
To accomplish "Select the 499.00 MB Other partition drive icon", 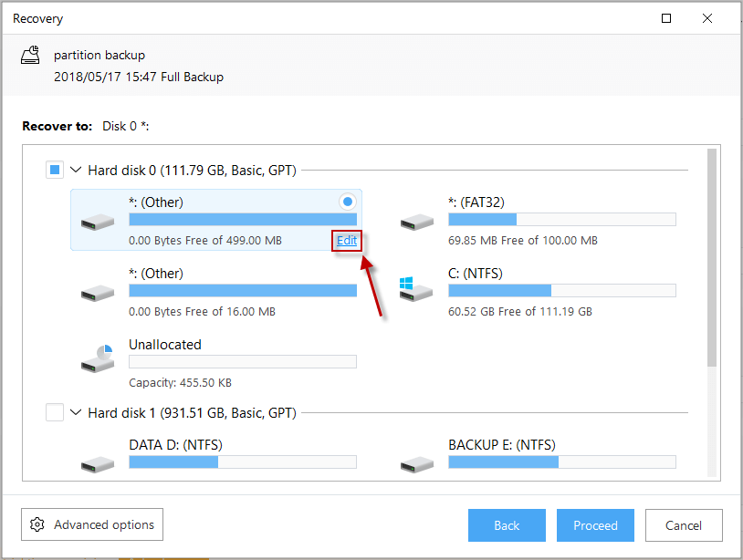I will point(98,222).
